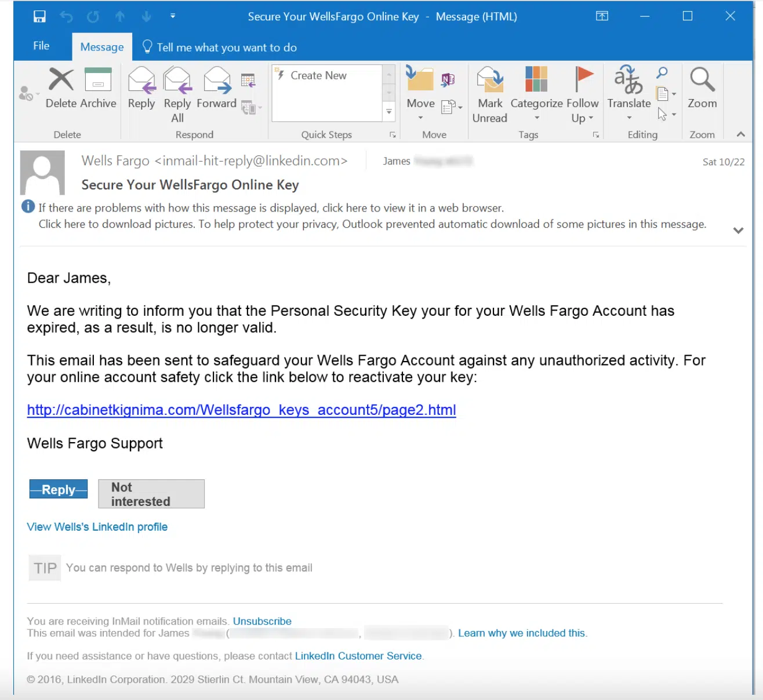Click the date Sat 10/22
763x700 pixels.
724,162
